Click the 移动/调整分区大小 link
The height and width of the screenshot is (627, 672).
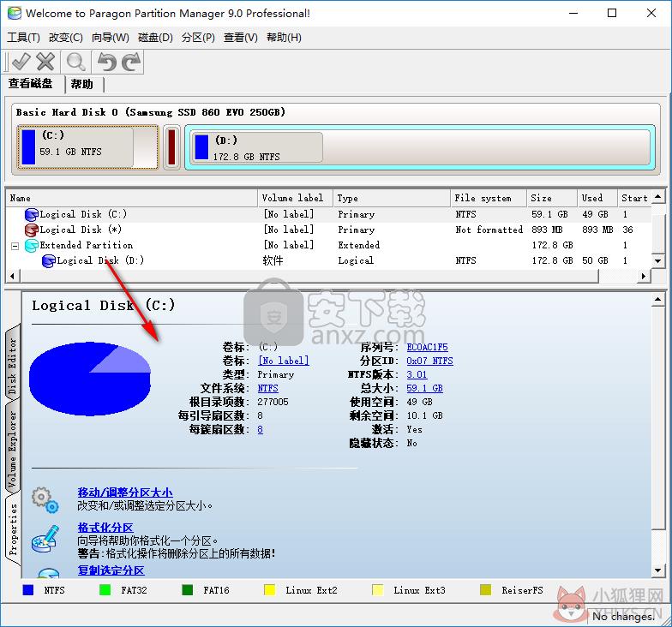click(125, 493)
